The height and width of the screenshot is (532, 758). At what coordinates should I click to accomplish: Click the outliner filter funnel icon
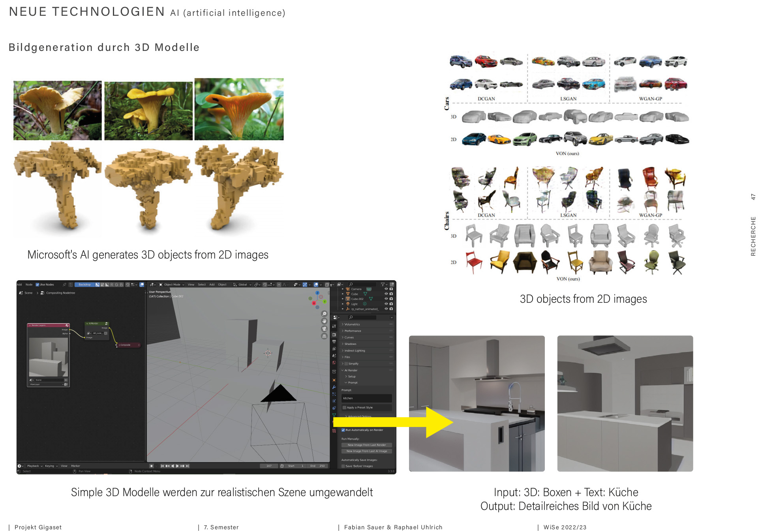[383, 284]
